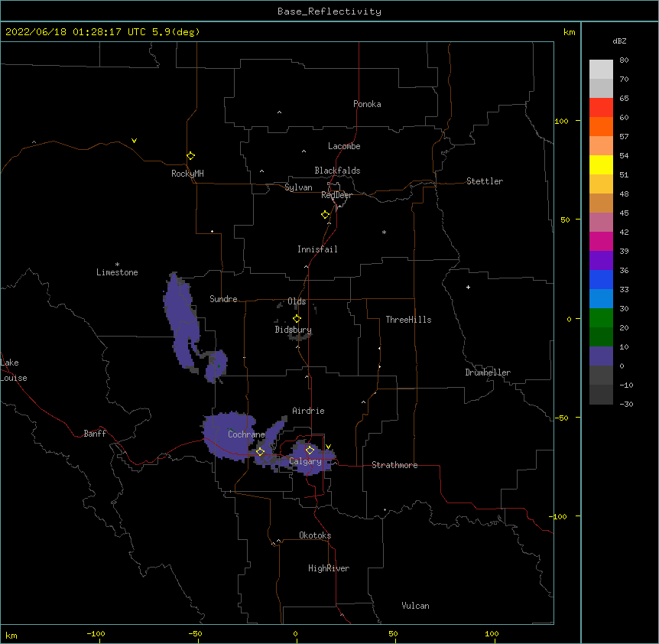Click the purple radar echo over Cochrane

(229, 435)
